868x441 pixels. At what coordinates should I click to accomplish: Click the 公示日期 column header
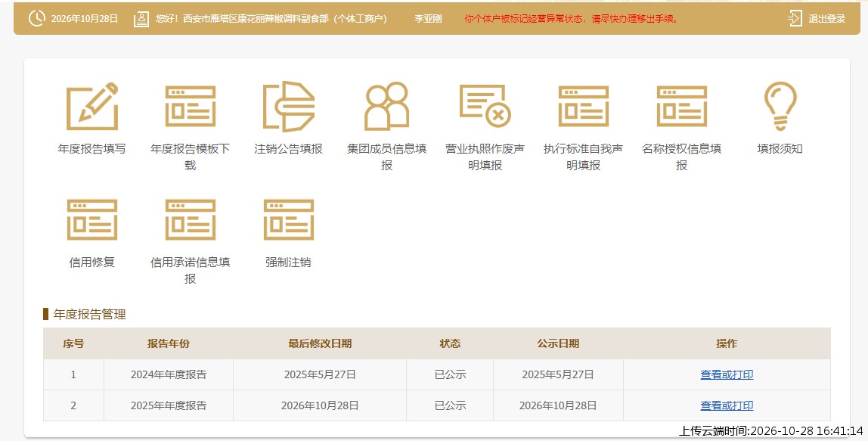(558, 343)
